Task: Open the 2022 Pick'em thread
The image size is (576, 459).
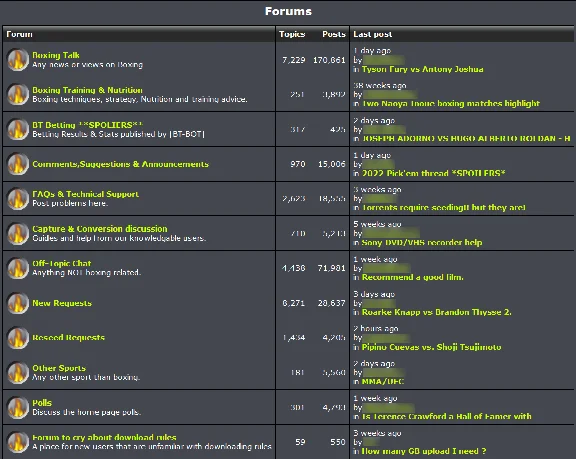Action: coord(433,173)
